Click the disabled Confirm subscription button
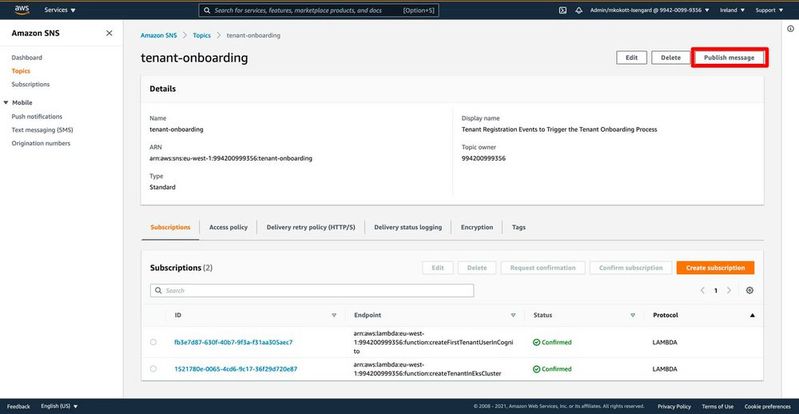 pos(631,268)
